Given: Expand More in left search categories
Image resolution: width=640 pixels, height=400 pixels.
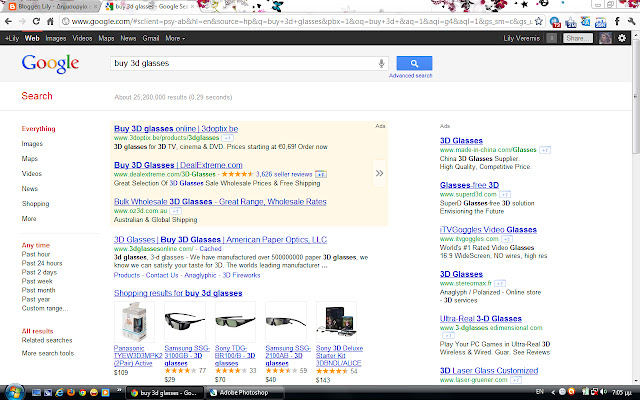Looking at the screenshot, I should coord(29,219).
